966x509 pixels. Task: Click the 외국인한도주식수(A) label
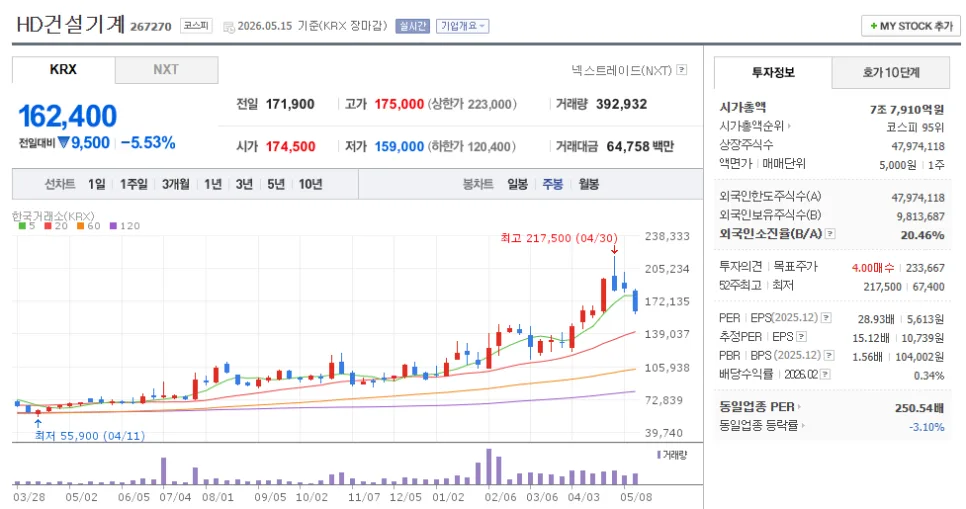(770, 196)
